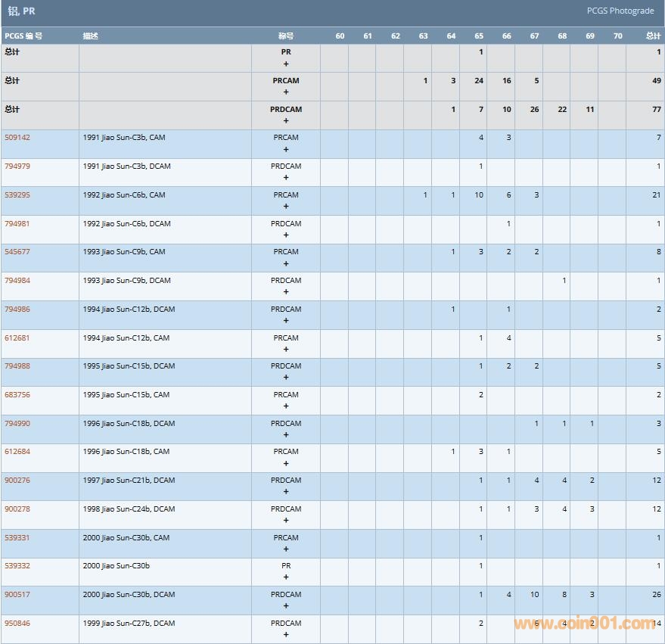
Task: Click the PCGS 编号 column header
Action: pyautogui.click(x=23, y=36)
